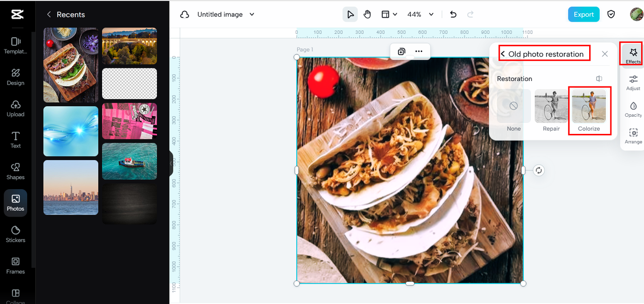Expand the Untitled image name dropdown
The image size is (644, 304).
point(252,15)
